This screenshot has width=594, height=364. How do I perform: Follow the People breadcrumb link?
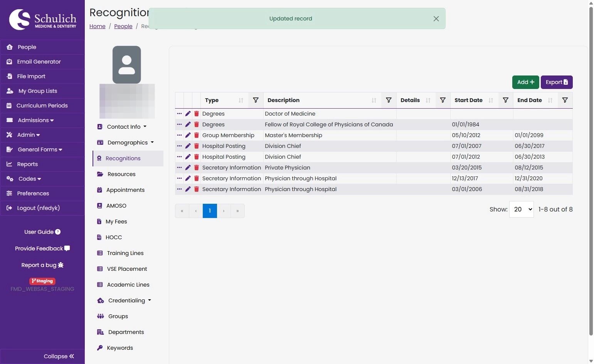pyautogui.click(x=123, y=26)
